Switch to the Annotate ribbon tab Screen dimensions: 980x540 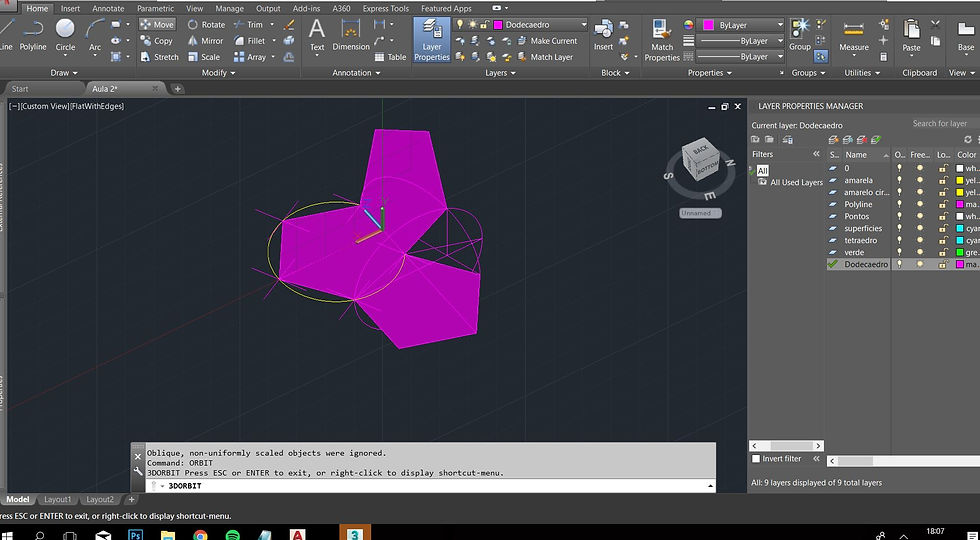[108, 9]
